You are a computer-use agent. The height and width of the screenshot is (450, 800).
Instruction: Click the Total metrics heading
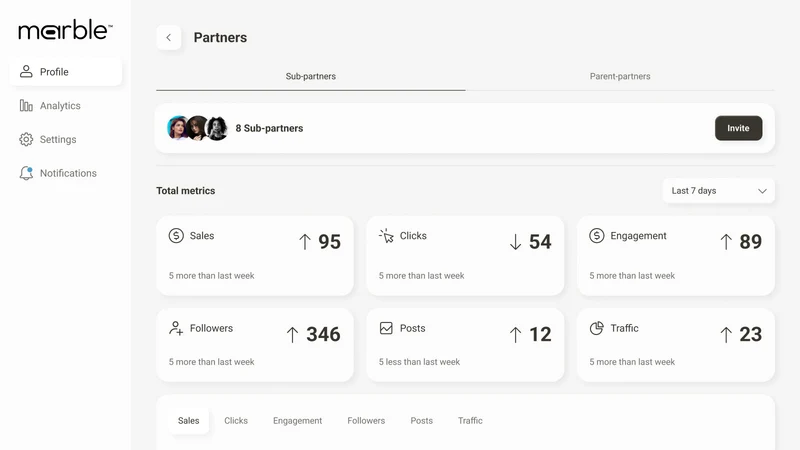tap(186, 191)
